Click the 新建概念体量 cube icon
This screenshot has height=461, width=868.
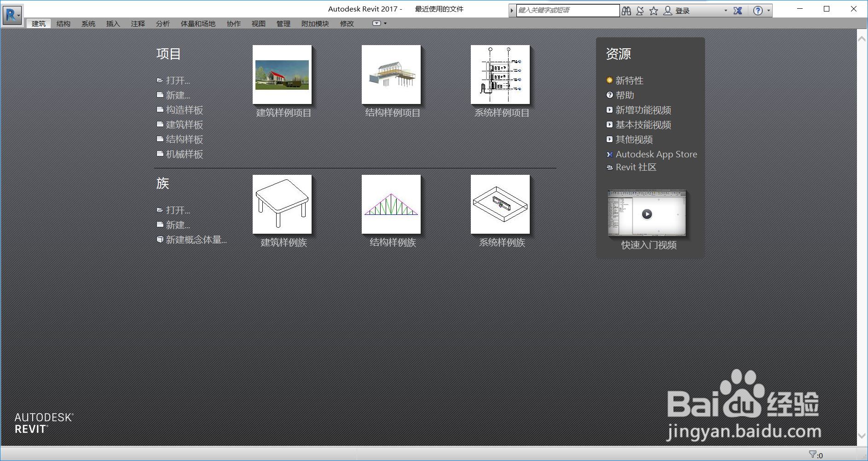[160, 239]
